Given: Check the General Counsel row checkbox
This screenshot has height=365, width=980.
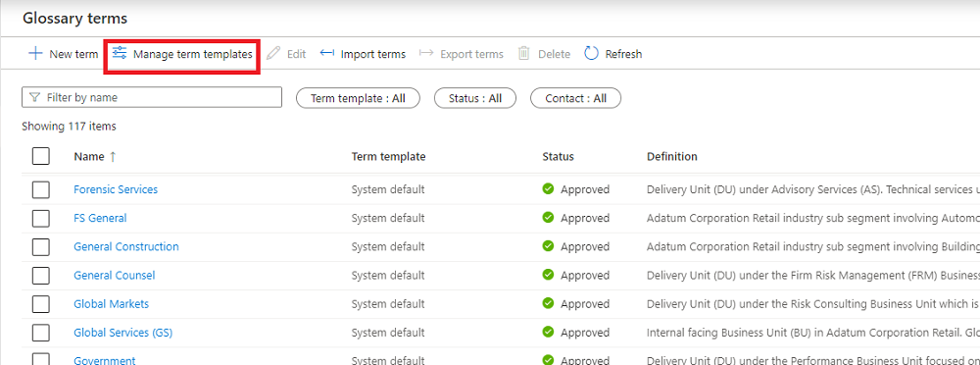Looking at the screenshot, I should (40, 276).
